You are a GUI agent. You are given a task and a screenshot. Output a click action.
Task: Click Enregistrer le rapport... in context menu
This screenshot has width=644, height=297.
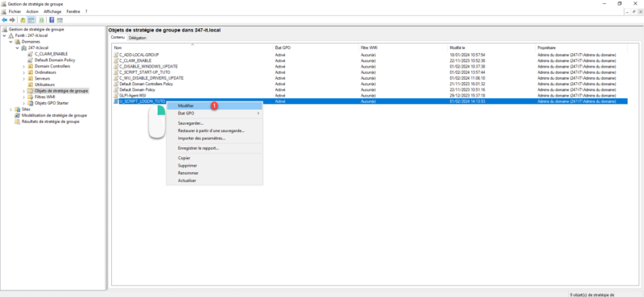[x=214, y=148]
